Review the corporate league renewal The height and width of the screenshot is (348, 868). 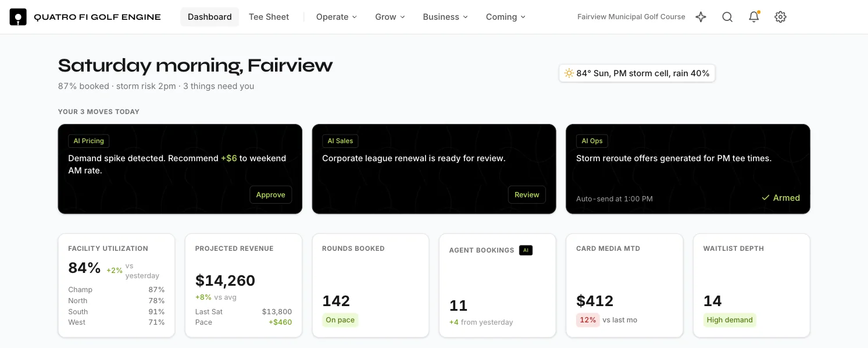(x=527, y=194)
